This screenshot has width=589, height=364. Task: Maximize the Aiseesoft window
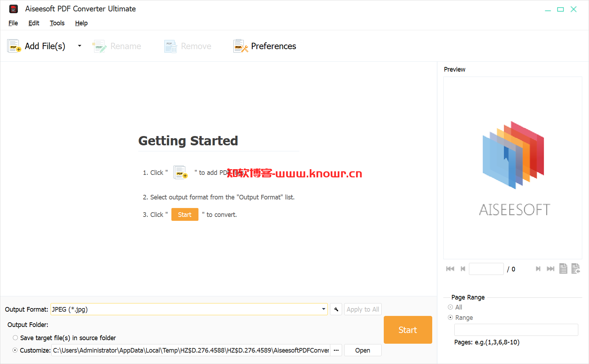click(x=560, y=9)
